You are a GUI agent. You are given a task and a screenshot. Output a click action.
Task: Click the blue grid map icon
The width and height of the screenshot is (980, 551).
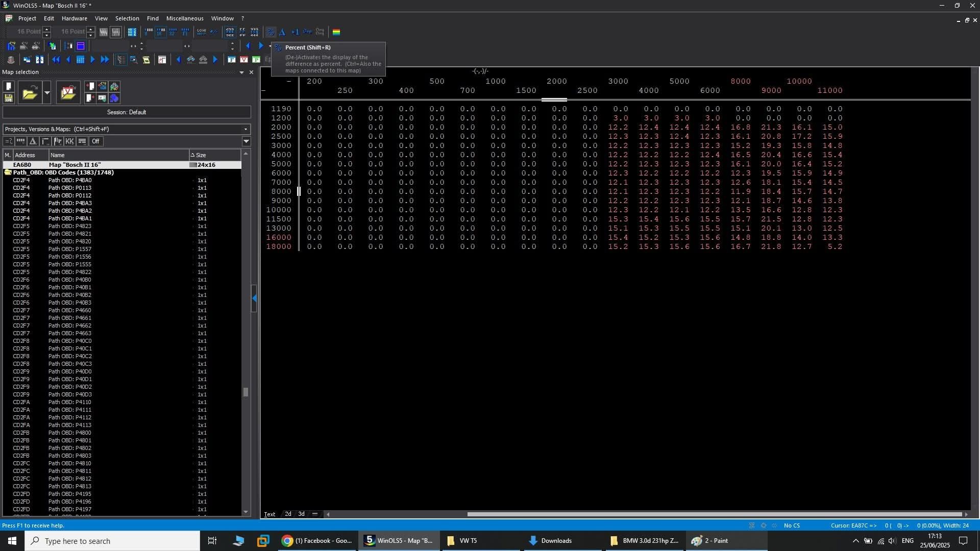click(x=81, y=60)
